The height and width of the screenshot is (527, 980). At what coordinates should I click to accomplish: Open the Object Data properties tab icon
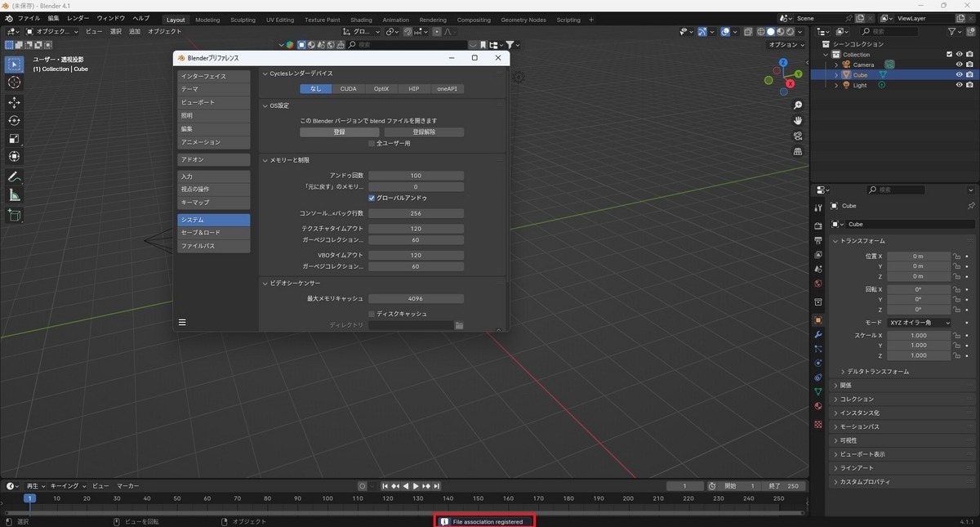pos(817,391)
